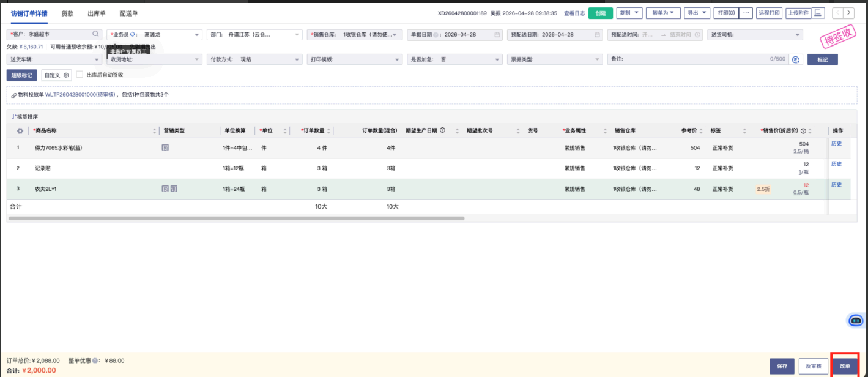Switch to 配送单 tab
868x377 pixels.
[128, 13]
